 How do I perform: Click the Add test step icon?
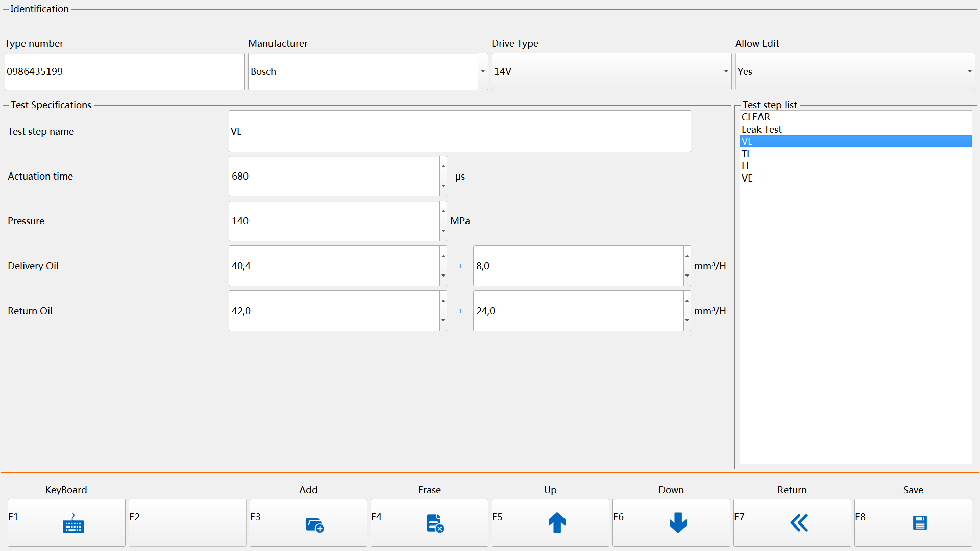[x=314, y=523]
